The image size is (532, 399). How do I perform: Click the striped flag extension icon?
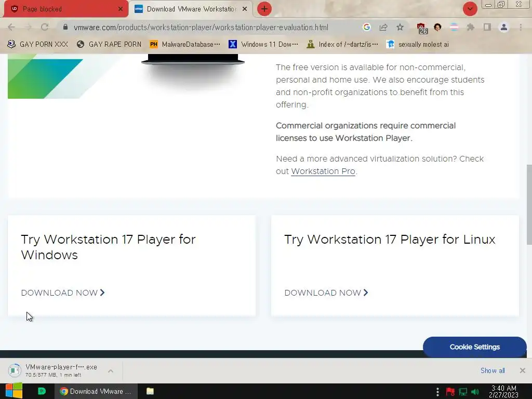tap(454, 27)
